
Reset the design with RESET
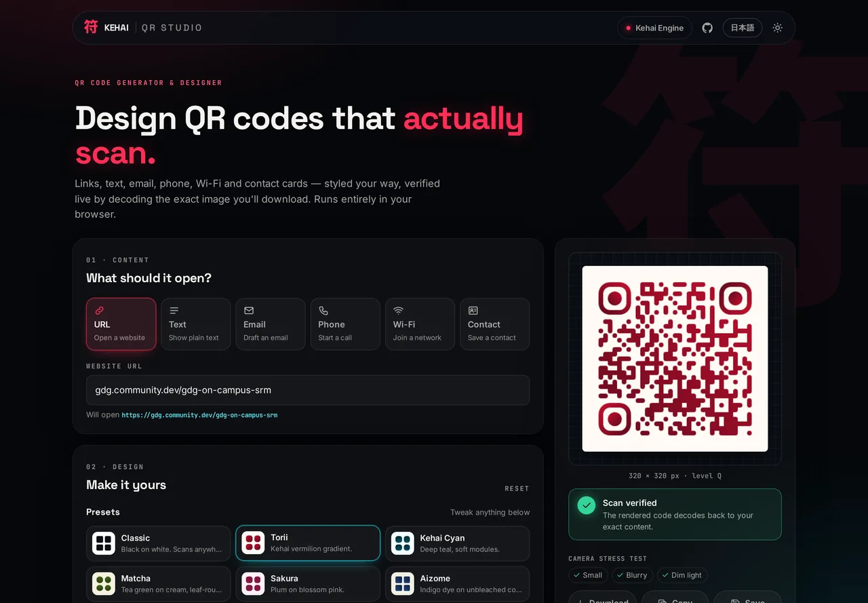[x=517, y=488]
